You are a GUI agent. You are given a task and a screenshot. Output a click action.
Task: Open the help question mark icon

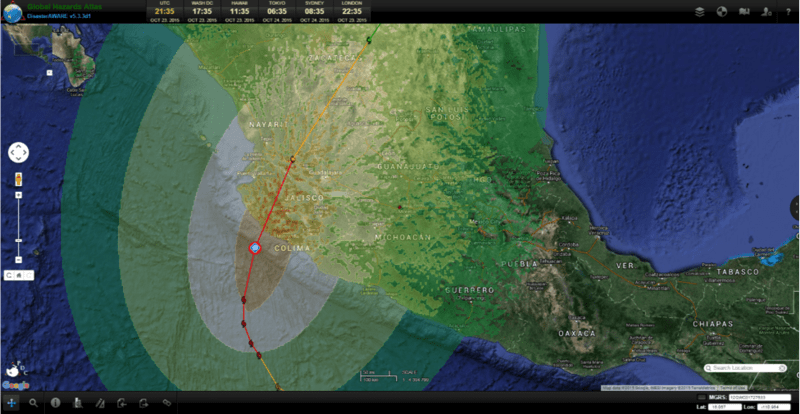coord(786,11)
